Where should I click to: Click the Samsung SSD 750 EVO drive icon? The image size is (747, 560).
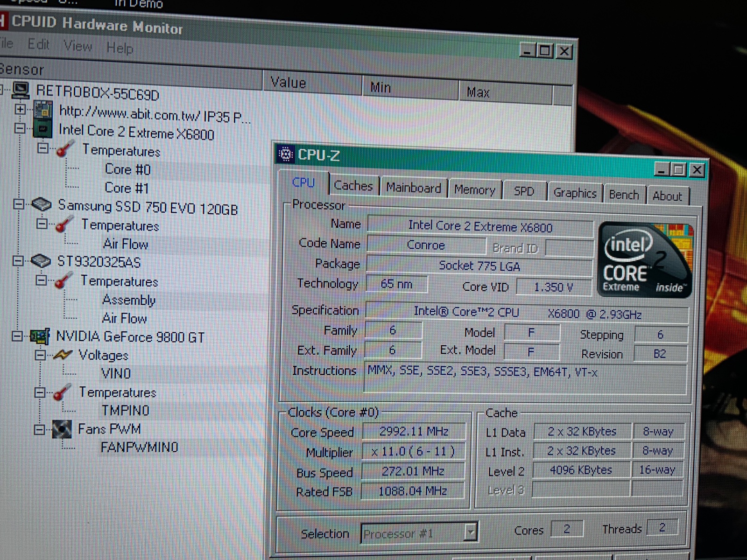click(41, 204)
